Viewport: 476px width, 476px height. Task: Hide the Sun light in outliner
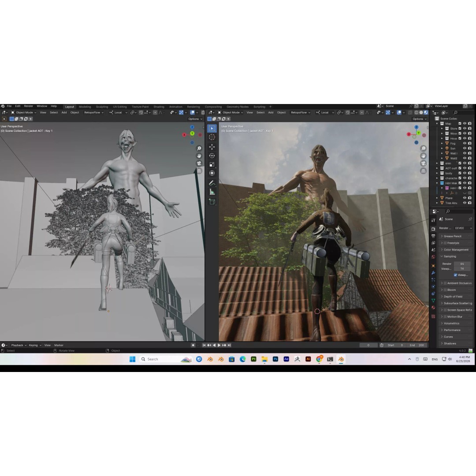(465, 148)
